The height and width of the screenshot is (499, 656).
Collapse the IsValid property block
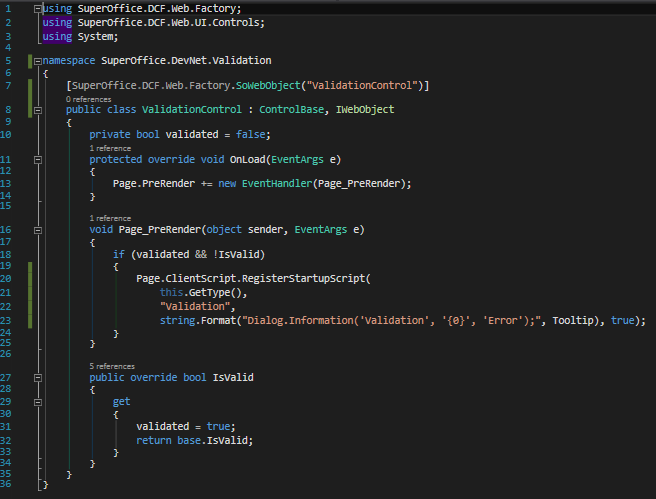38,378
